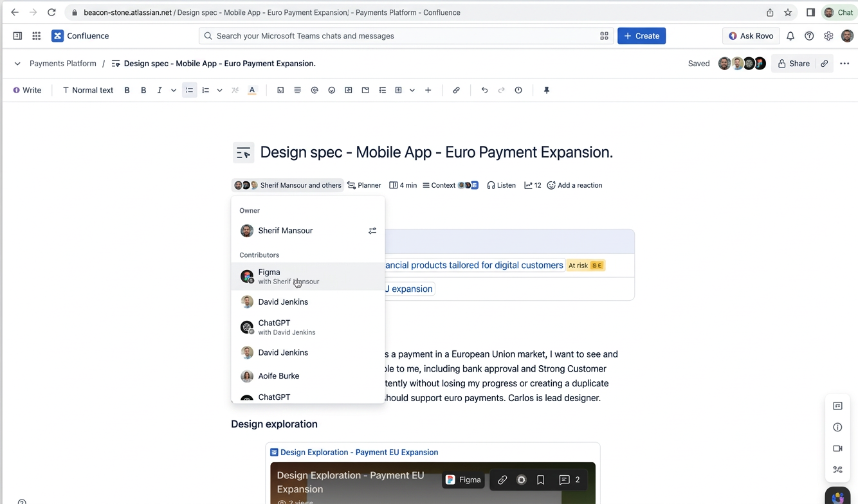Select Figma with Sherif Mansour contributor
The height and width of the screenshot is (504, 858).
click(308, 276)
